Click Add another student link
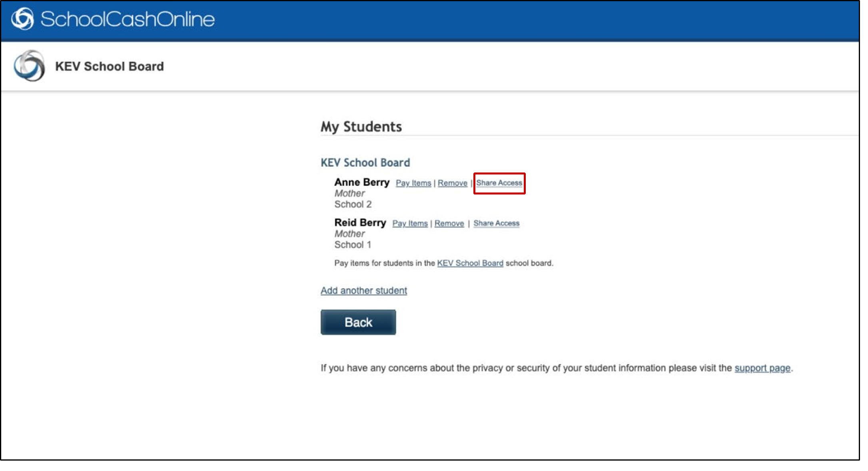 point(363,291)
